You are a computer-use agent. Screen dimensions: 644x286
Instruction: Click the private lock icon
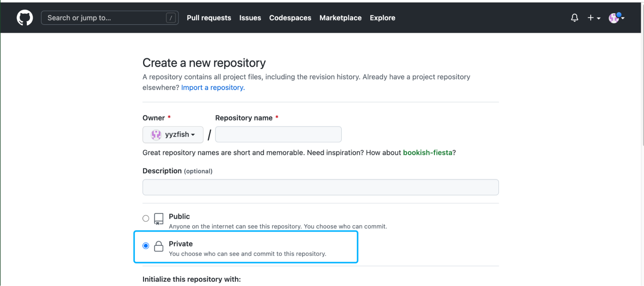pos(159,246)
